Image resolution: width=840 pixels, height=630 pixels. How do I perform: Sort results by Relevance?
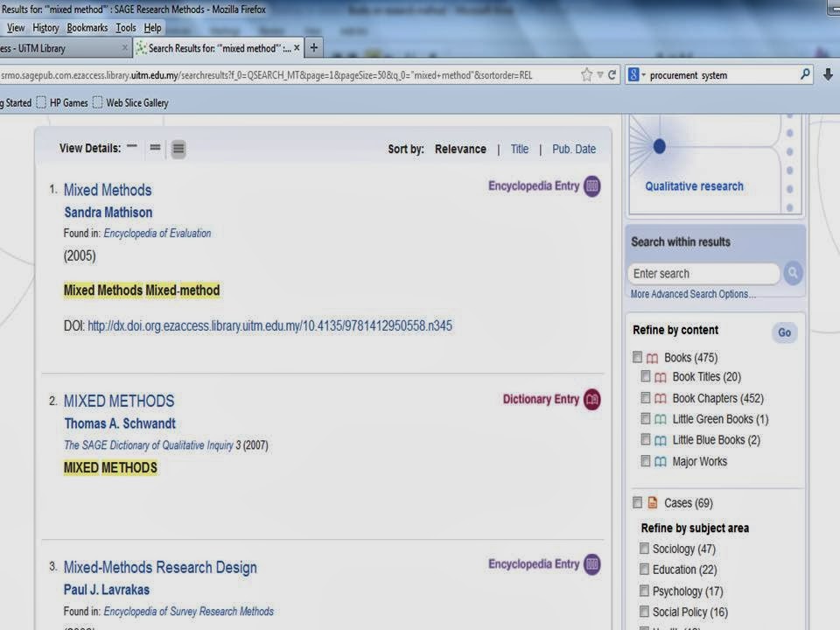(460, 149)
